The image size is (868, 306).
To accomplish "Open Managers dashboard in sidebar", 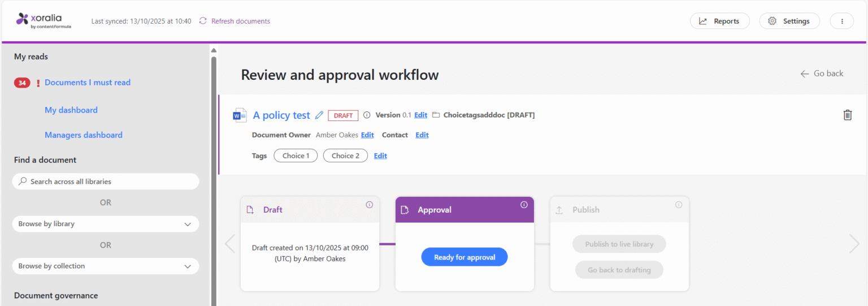I will [x=84, y=135].
